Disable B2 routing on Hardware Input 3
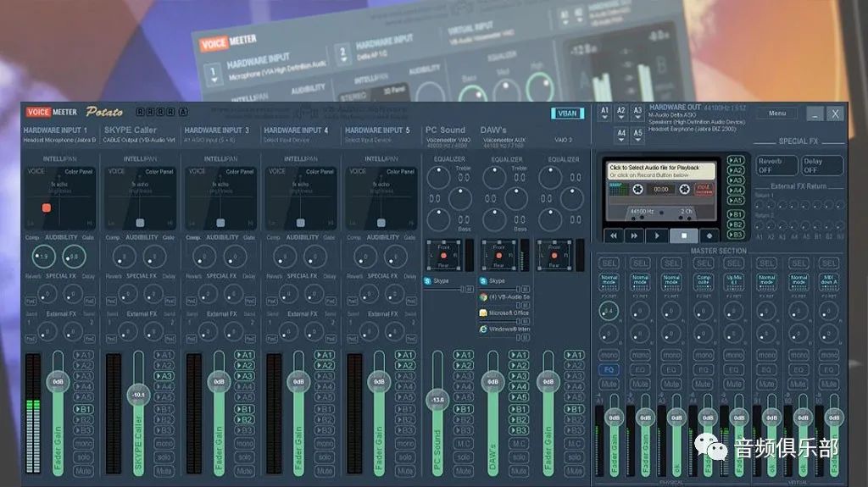 coord(244,420)
